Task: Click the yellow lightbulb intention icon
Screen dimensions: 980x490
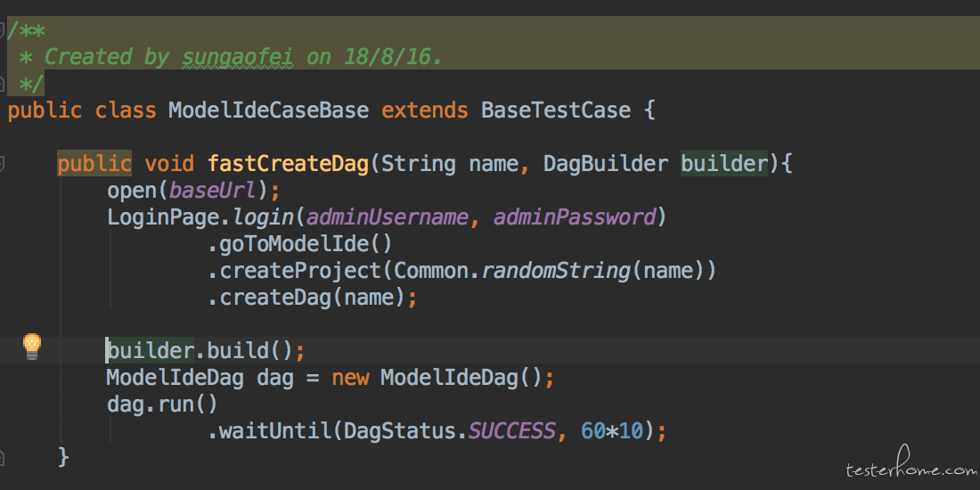Action: [32, 345]
